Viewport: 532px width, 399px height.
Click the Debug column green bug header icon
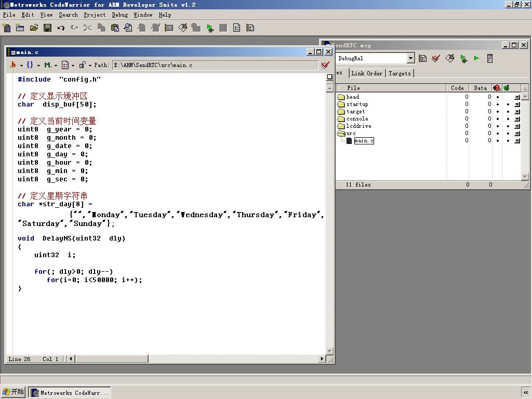[x=507, y=88]
